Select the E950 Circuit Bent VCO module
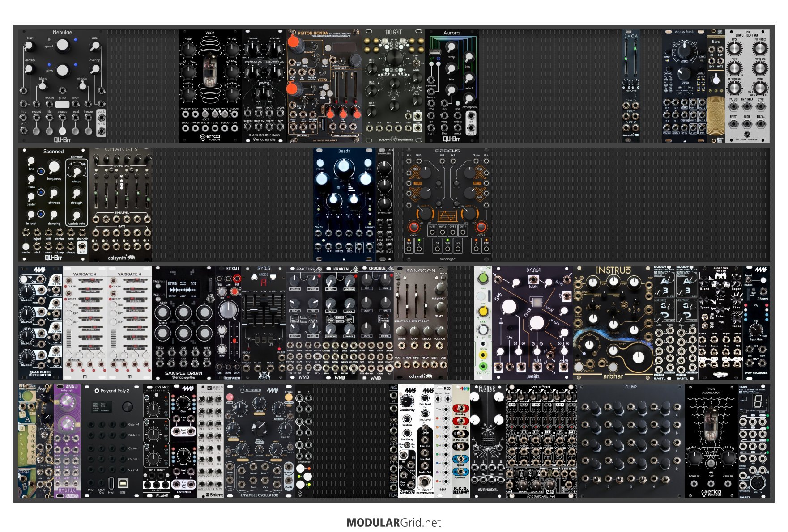 [x=747, y=86]
